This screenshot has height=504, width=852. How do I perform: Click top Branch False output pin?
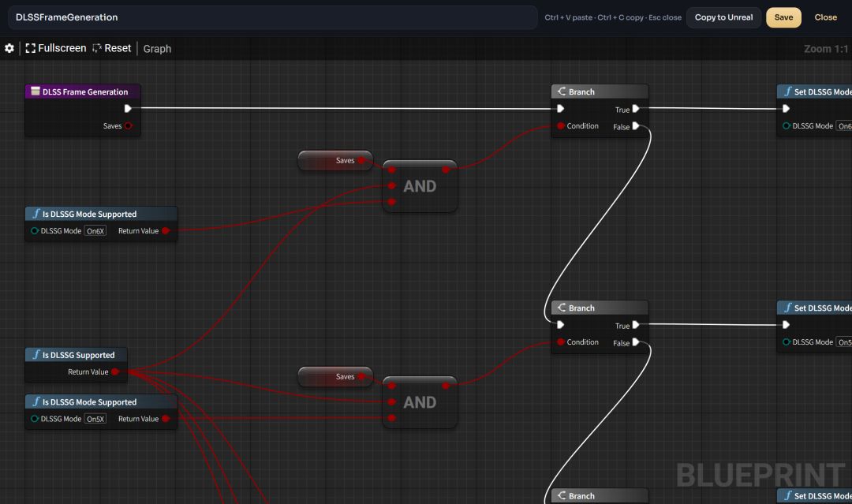(x=636, y=126)
